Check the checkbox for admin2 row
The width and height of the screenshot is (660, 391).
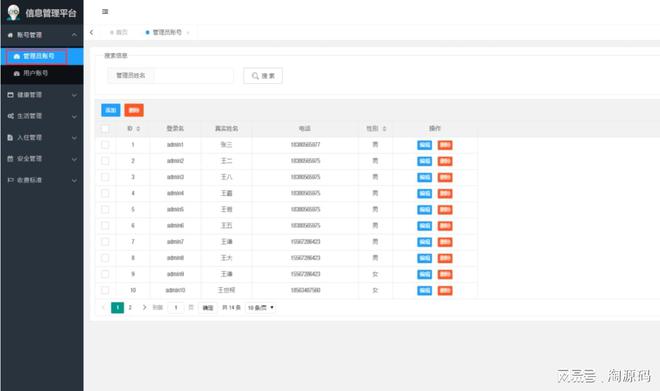tap(105, 161)
